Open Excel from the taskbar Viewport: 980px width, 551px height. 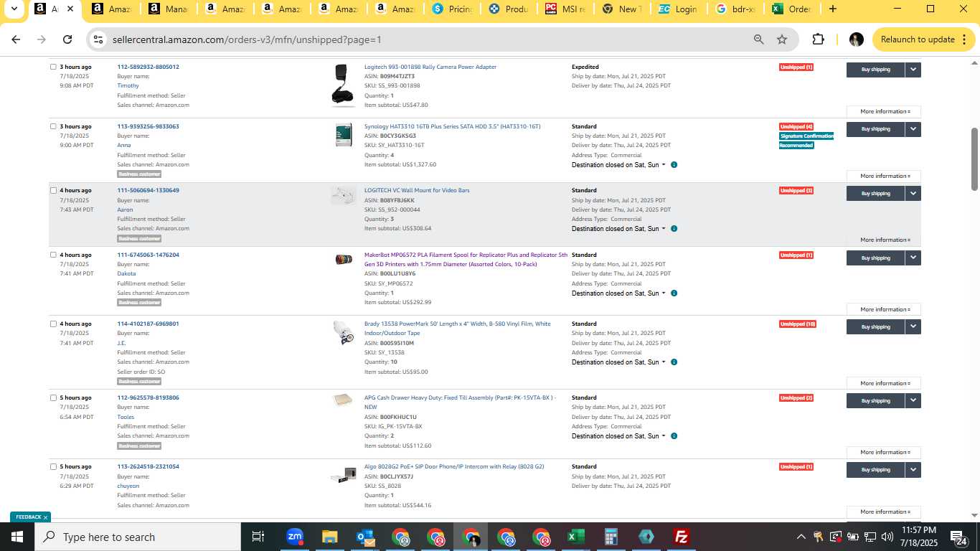coord(575,537)
